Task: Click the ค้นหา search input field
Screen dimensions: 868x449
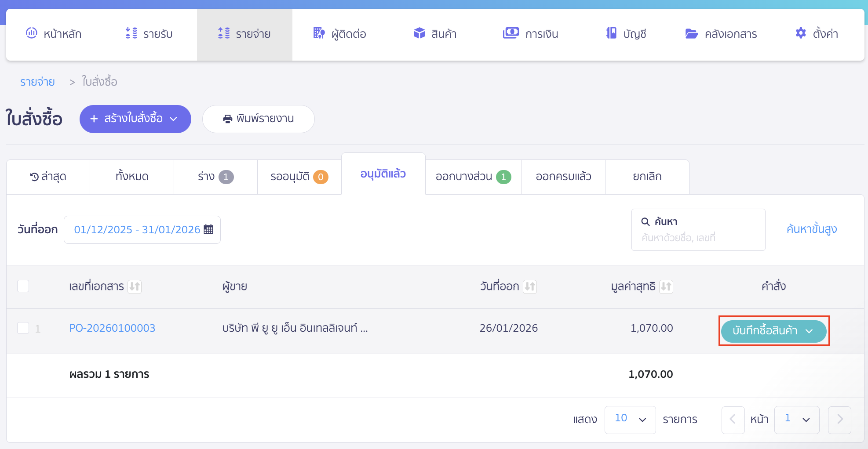Action: (698, 237)
